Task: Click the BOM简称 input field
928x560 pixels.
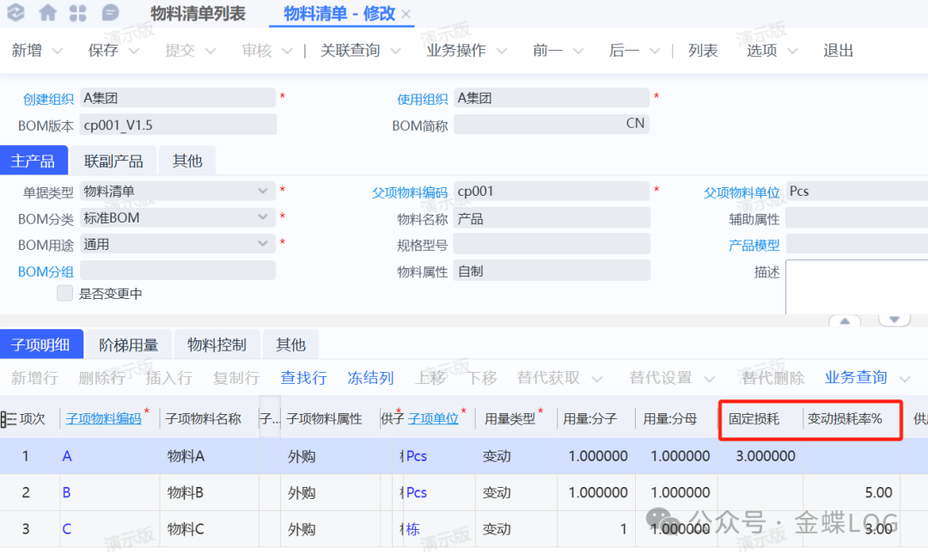Action: click(551, 125)
